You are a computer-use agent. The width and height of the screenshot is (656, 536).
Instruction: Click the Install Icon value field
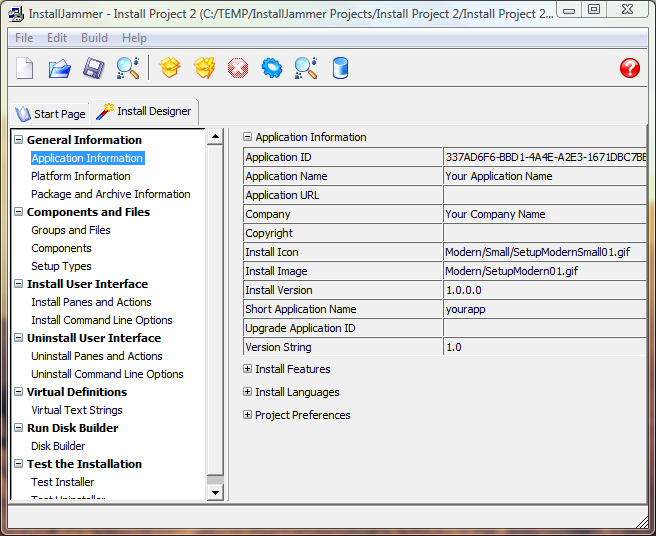[x=545, y=252]
